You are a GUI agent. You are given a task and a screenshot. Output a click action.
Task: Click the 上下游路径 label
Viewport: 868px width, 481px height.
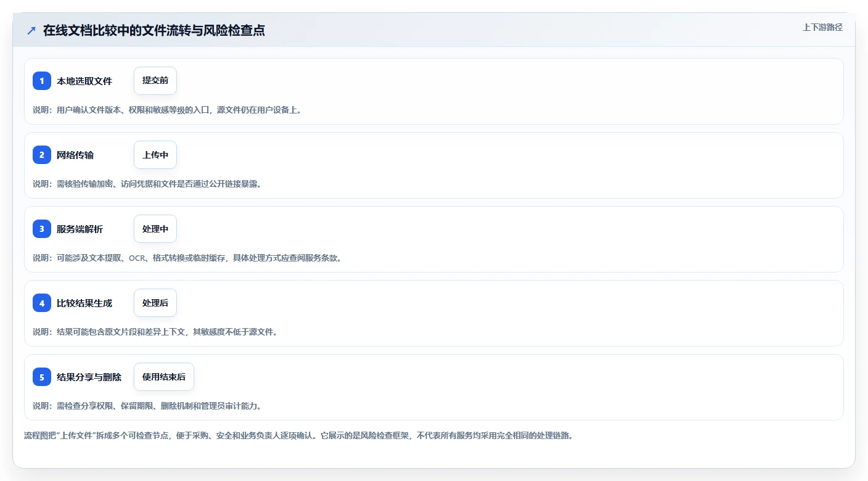tap(822, 27)
